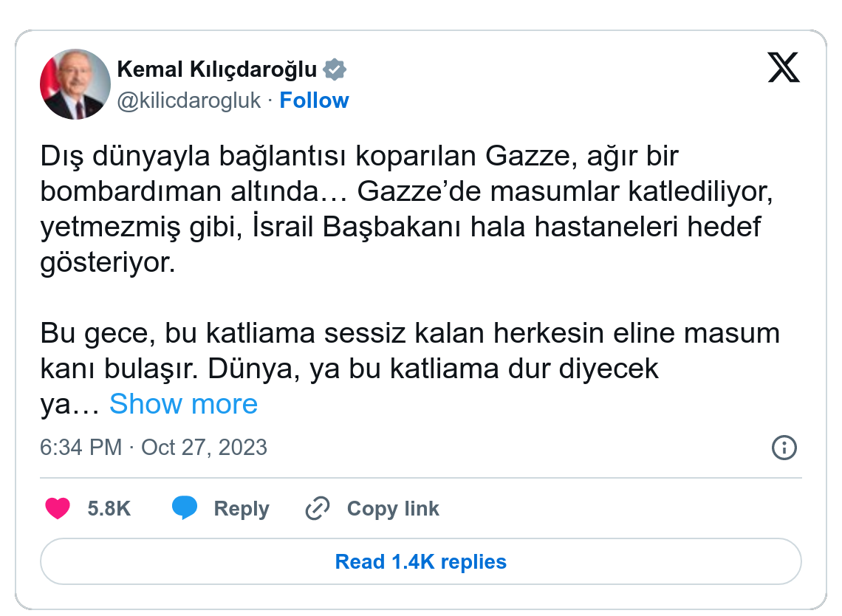The height and width of the screenshot is (616, 842).
Task: Click the blue verified badge icon
Action: (x=335, y=70)
